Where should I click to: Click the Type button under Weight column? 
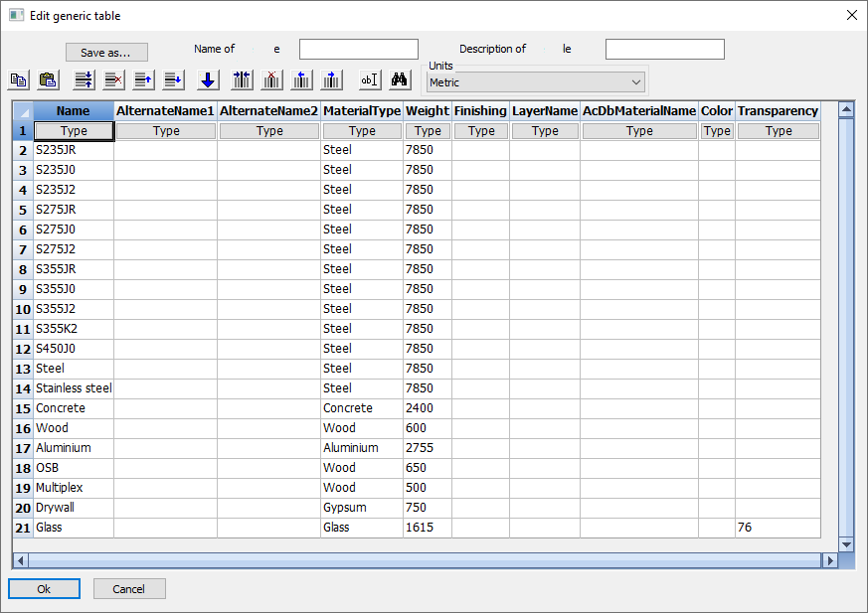(428, 131)
